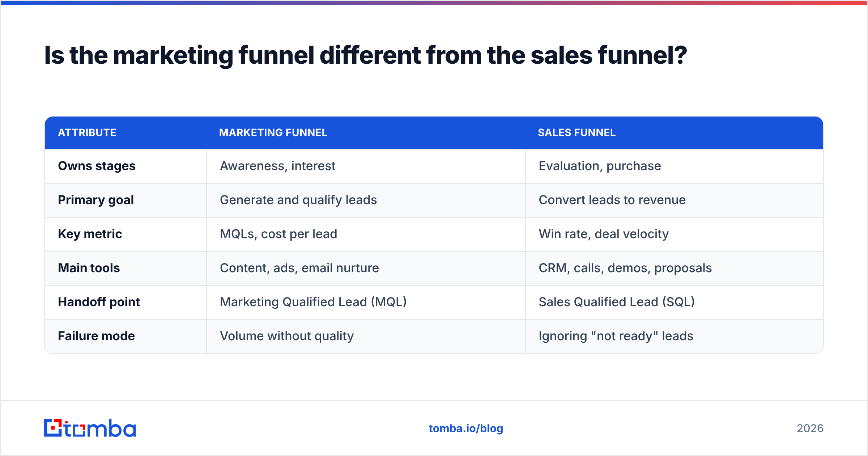This screenshot has width=868, height=456.
Task: Click 'Convert leads to revenue' cell
Action: pyautogui.click(x=674, y=200)
